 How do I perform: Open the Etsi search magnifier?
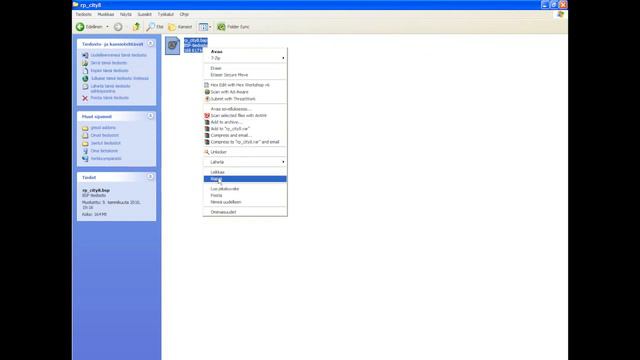click(x=151, y=27)
